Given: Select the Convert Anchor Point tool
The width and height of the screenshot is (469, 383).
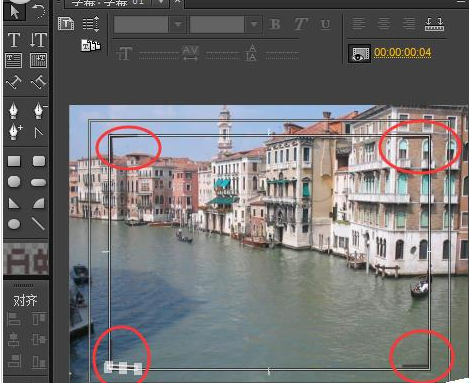Looking at the screenshot, I should 39,133.
